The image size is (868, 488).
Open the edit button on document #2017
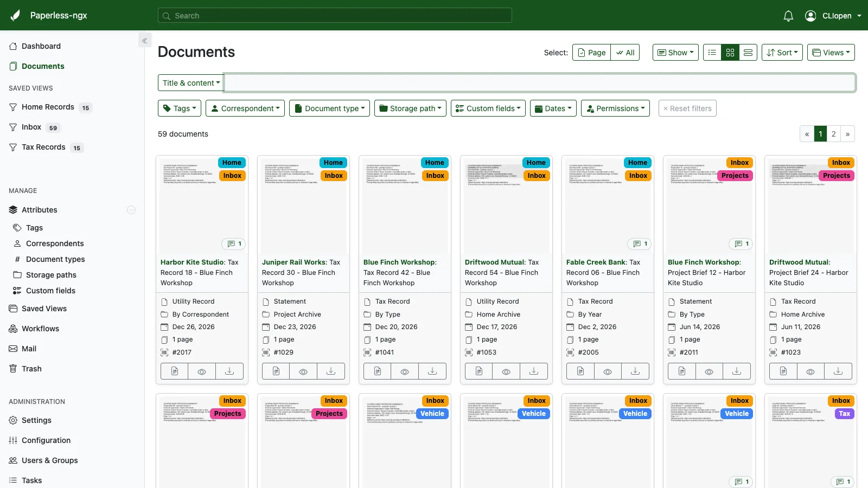point(175,371)
